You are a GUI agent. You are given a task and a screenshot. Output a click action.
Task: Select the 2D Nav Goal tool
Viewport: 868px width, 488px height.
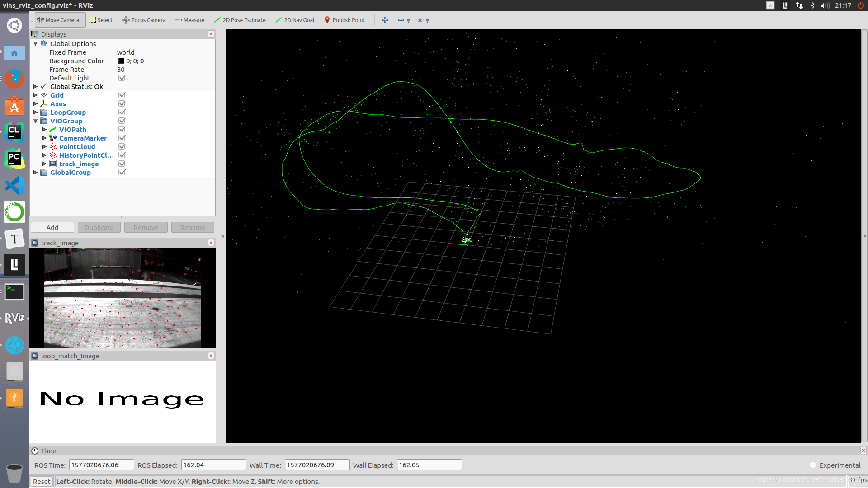click(295, 20)
